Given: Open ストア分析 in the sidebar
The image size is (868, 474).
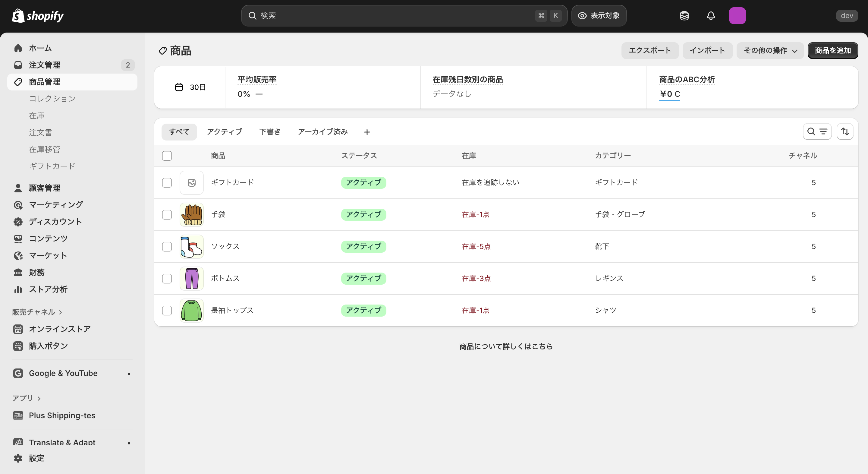Looking at the screenshot, I should point(48,289).
